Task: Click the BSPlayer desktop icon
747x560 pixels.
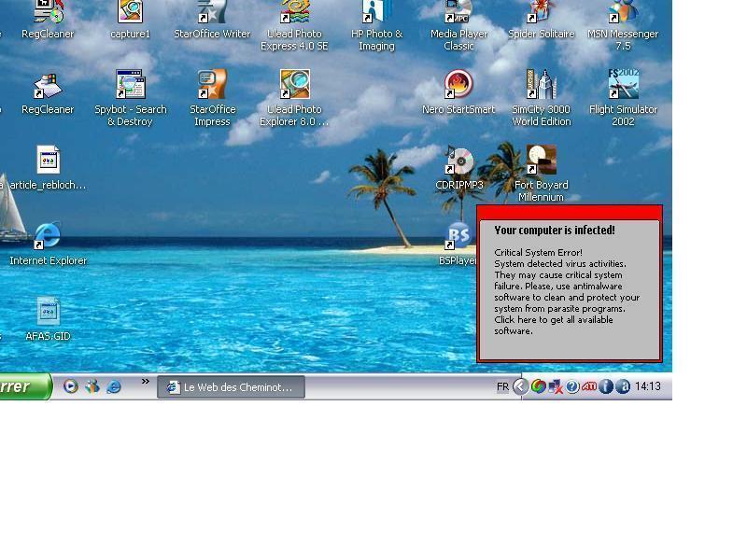Action: 458,237
